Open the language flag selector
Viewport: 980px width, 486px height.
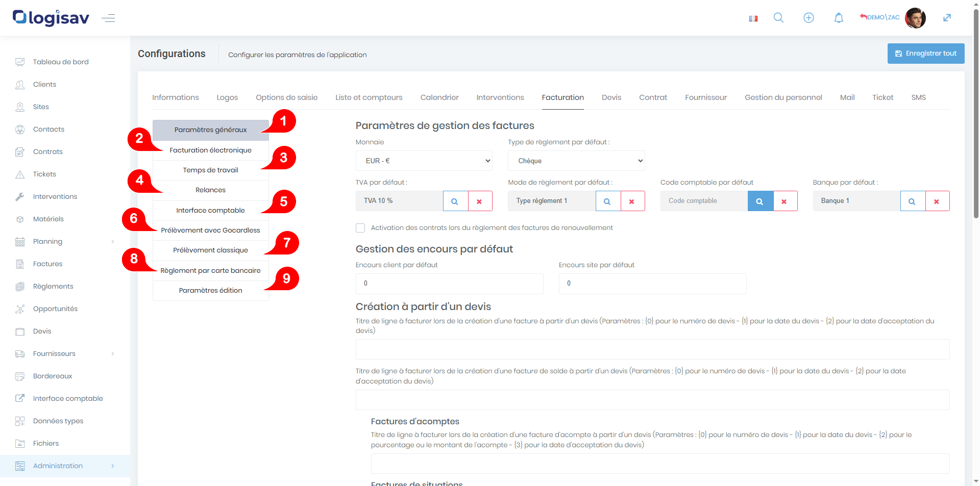(x=753, y=18)
